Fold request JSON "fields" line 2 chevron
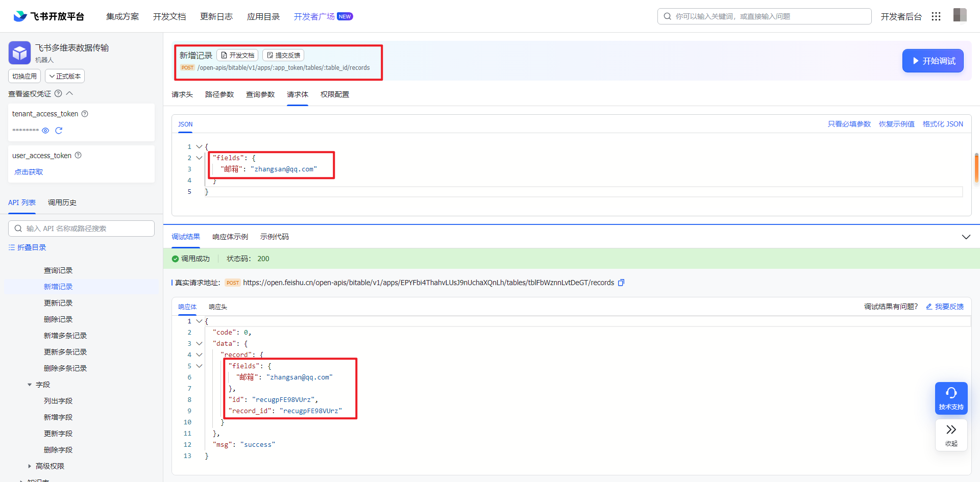Viewport: 980px width, 482px height. [199, 158]
